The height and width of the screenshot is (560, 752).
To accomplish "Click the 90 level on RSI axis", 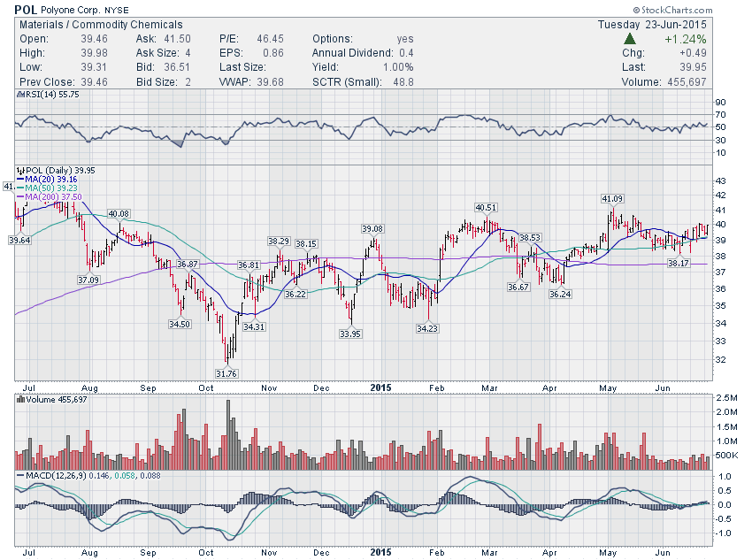I will point(720,102).
